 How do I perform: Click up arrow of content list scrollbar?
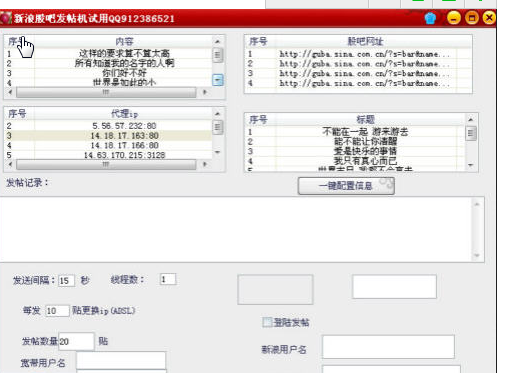pyautogui.click(x=218, y=41)
